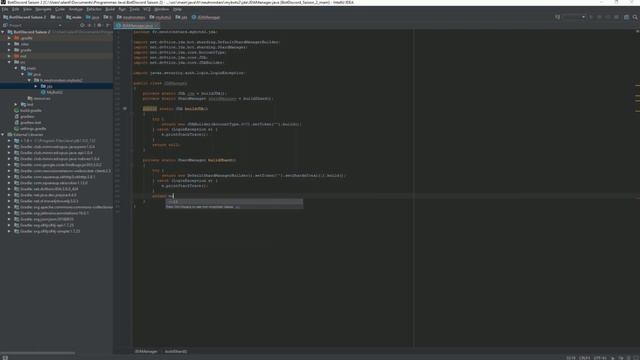Open the Window menu
This screenshot has width=640, height=360.
(162, 9)
